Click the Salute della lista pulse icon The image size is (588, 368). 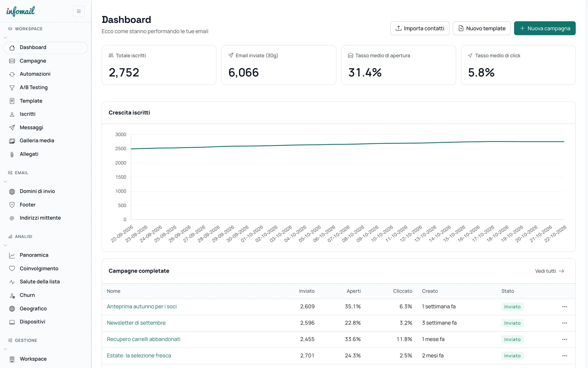[12, 282]
